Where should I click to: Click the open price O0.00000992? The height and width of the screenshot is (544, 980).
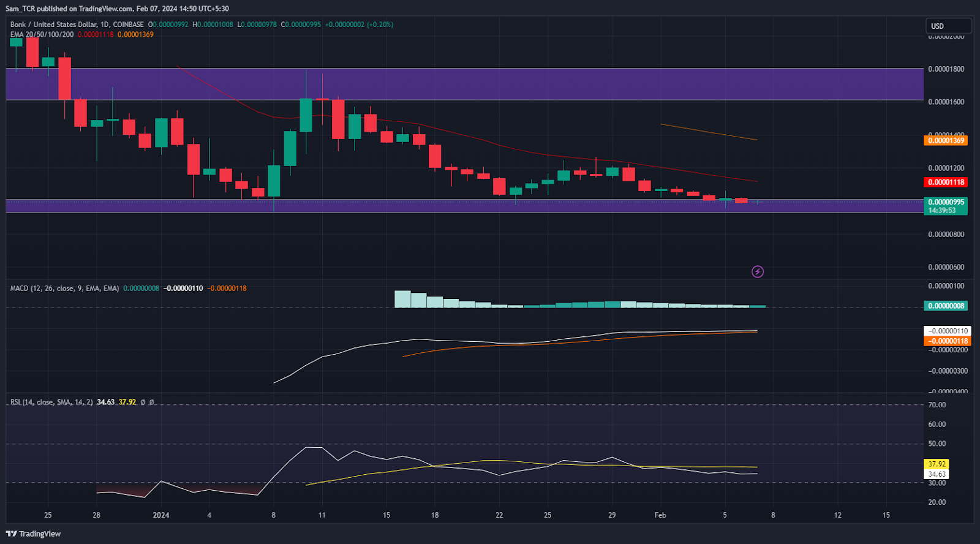point(168,25)
